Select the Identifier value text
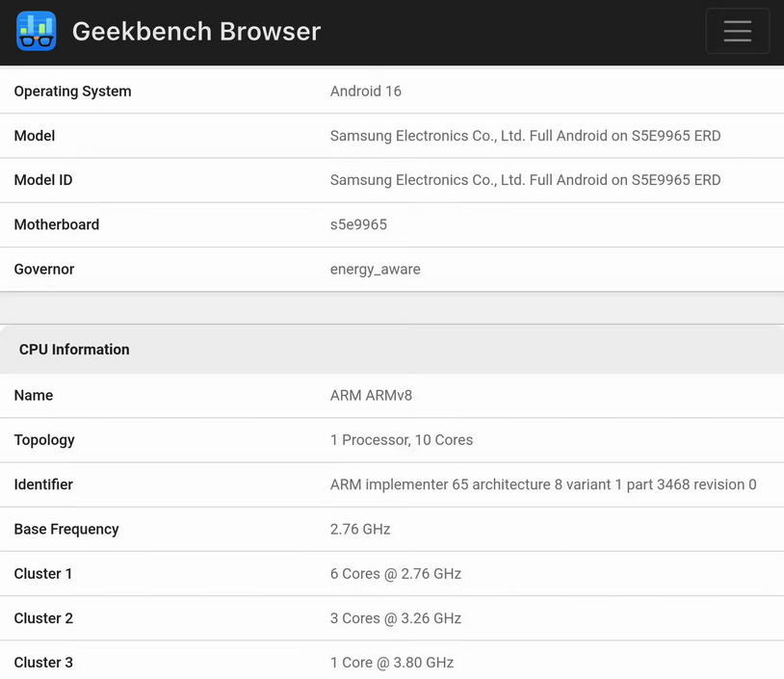 pyautogui.click(x=541, y=484)
